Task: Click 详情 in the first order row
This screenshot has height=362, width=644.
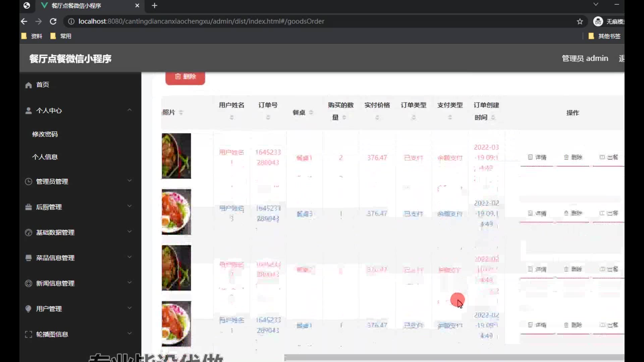Action: click(x=537, y=157)
